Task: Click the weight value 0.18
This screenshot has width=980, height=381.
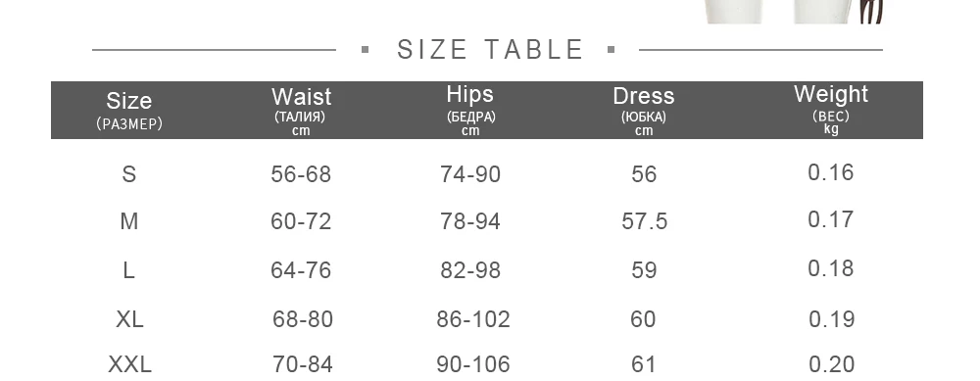Action: [831, 268]
